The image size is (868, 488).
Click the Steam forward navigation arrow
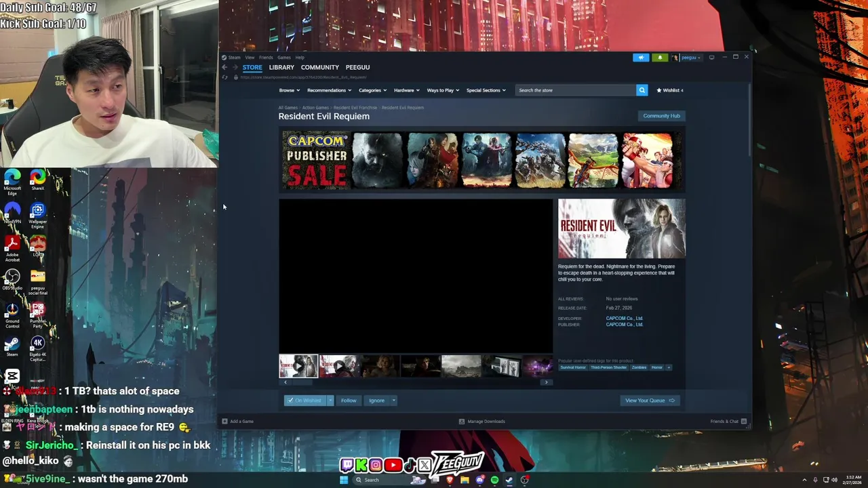point(235,67)
